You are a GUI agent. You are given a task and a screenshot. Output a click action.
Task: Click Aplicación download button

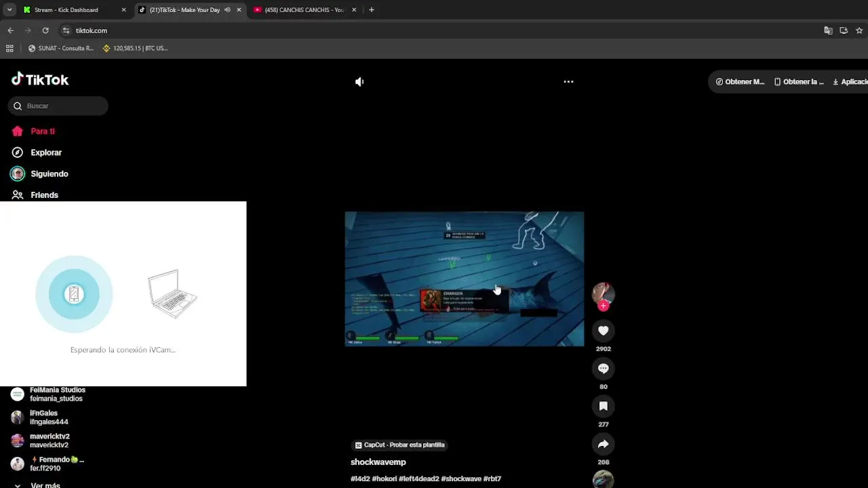850,81
